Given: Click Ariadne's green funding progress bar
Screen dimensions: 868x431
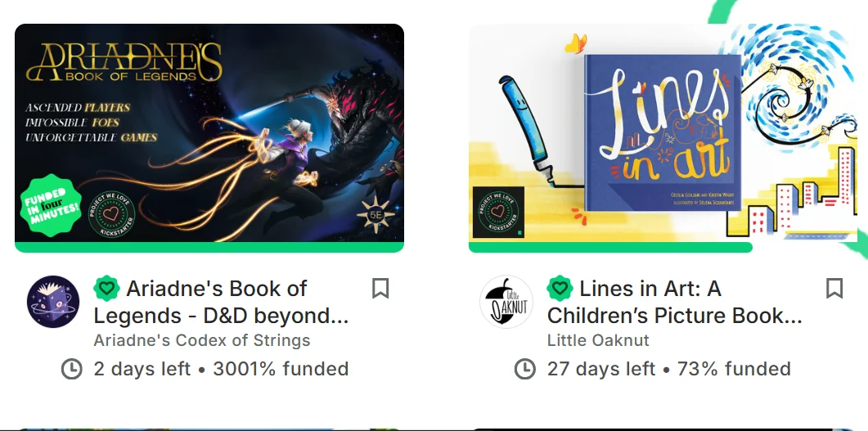Looking at the screenshot, I should coord(209,247).
